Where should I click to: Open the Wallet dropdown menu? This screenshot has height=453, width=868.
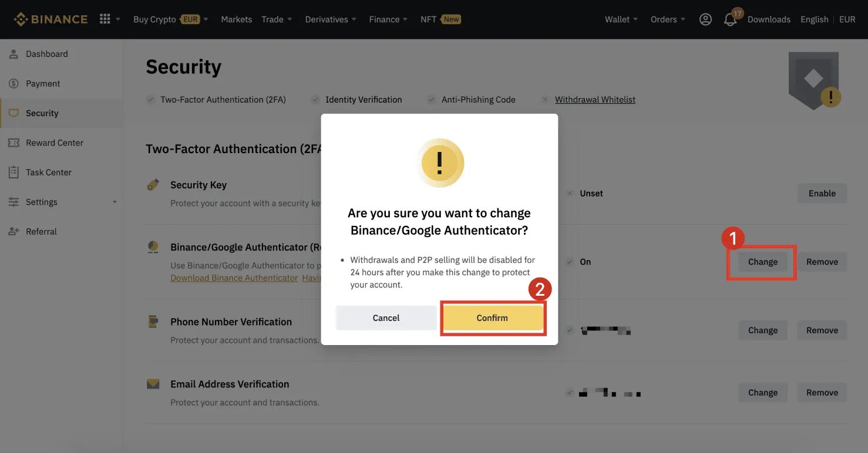point(621,19)
